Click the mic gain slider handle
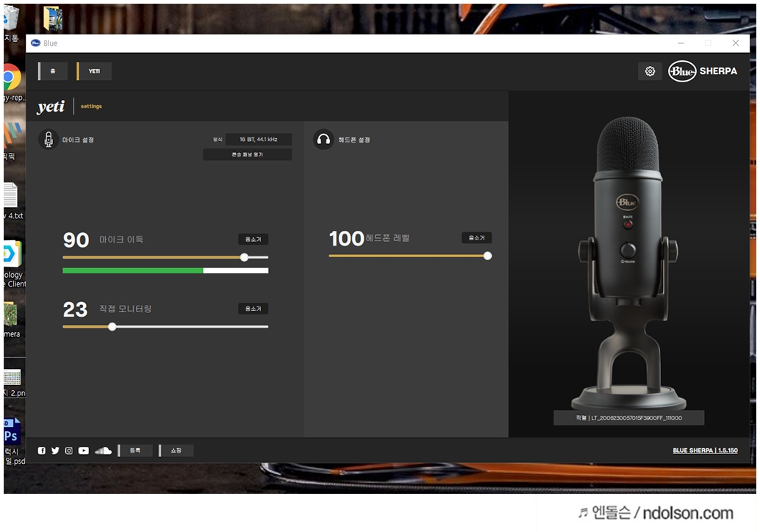760x532 pixels. click(x=244, y=257)
